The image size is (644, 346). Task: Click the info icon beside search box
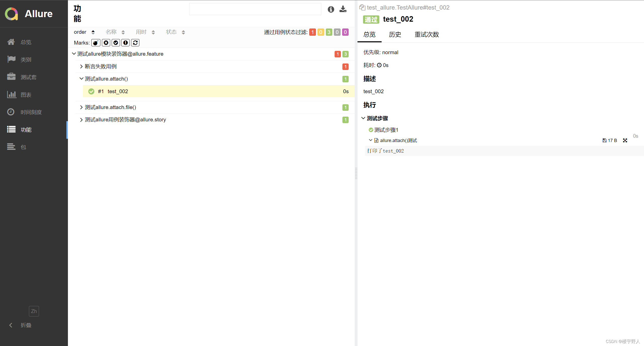click(331, 9)
